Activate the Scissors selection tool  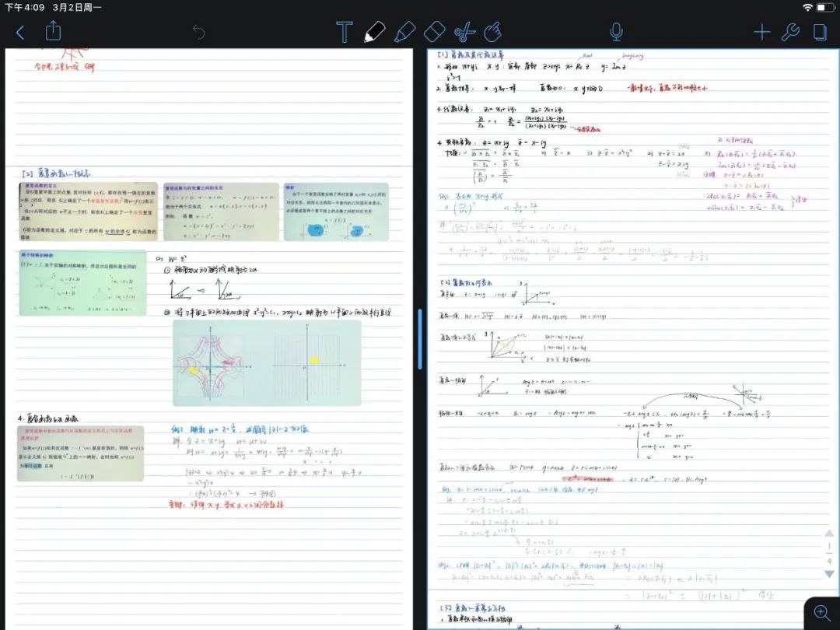(464, 32)
